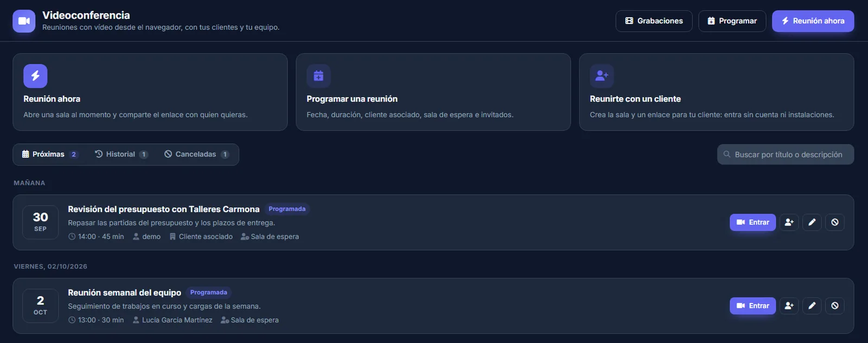Screen dimensions: 868x343
Task: Click the lightning icon on Reunión ahora card
Action: click(35, 76)
